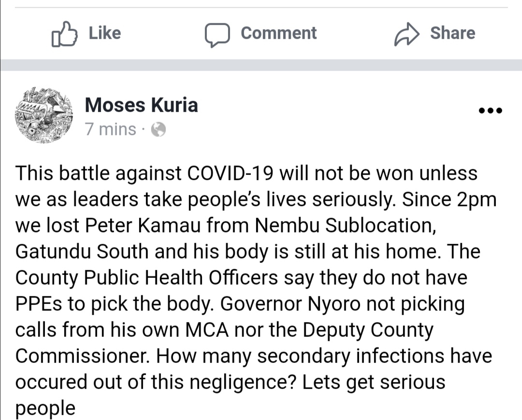Click the Share arrow icon
This screenshot has height=420, width=522.
(x=406, y=34)
